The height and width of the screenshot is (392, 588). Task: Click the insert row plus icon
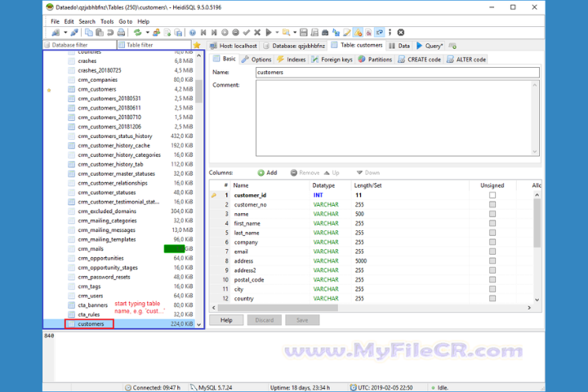[225, 33]
